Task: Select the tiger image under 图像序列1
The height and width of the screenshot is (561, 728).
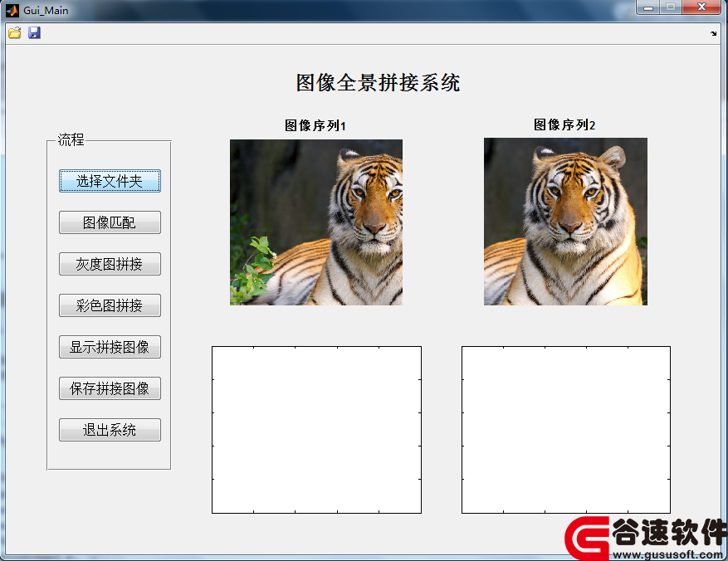Action: pos(316,222)
